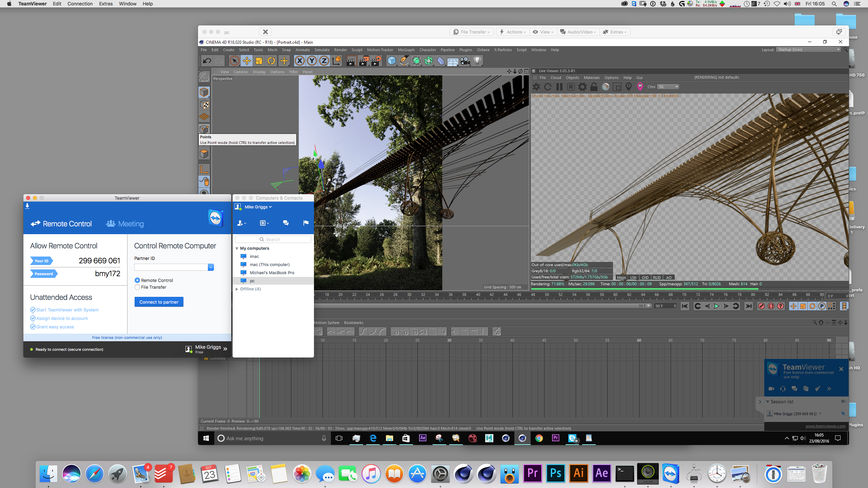Click the MoGraph Array green icon
Screen dimensions: 868x488
pyautogui.click(x=429, y=61)
